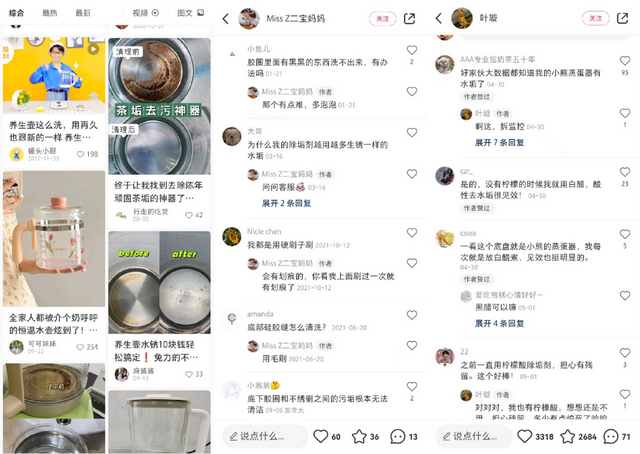Tap back arrow beside Miss Z二宝妈妈
The image size is (640, 454).
click(x=226, y=18)
